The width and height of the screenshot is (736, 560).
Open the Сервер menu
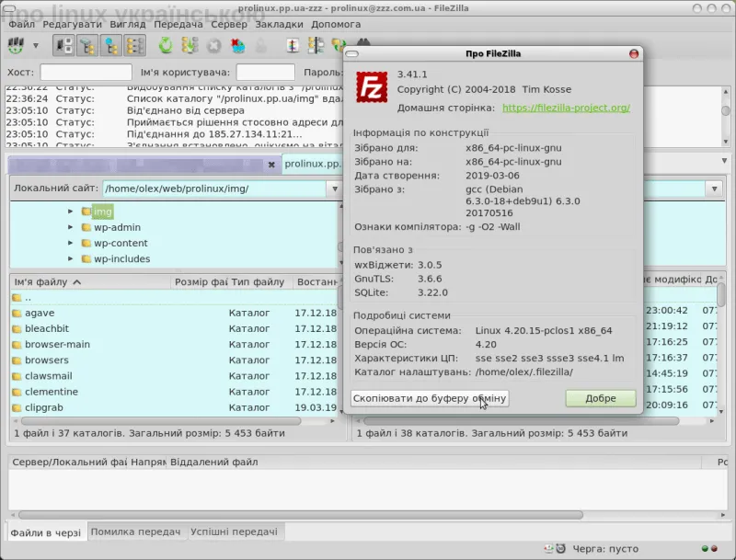pyautogui.click(x=229, y=25)
